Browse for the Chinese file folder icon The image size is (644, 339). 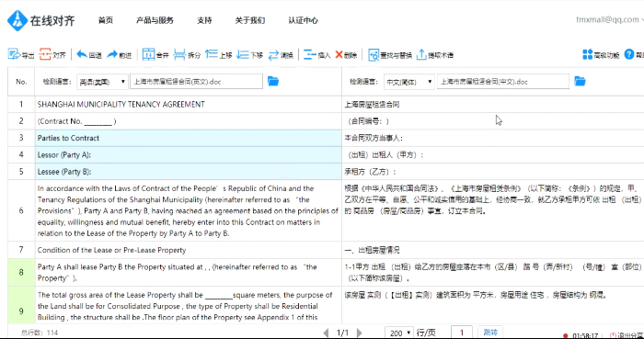pyautogui.click(x=580, y=81)
